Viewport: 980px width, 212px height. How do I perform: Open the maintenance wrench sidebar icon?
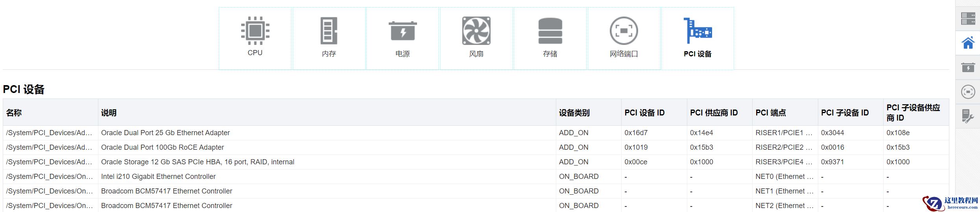[x=968, y=116]
